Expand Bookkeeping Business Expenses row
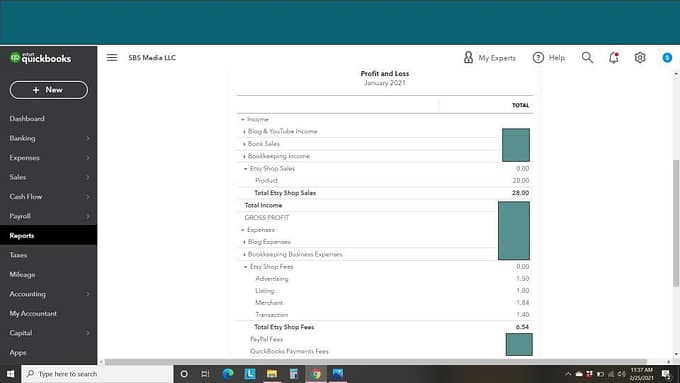 244,255
